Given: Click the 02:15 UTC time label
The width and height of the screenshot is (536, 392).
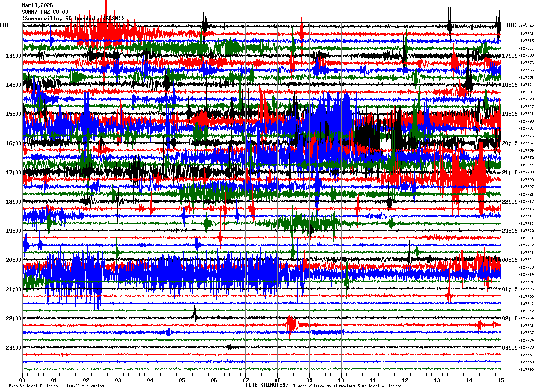Looking at the screenshot, I should [510, 319].
